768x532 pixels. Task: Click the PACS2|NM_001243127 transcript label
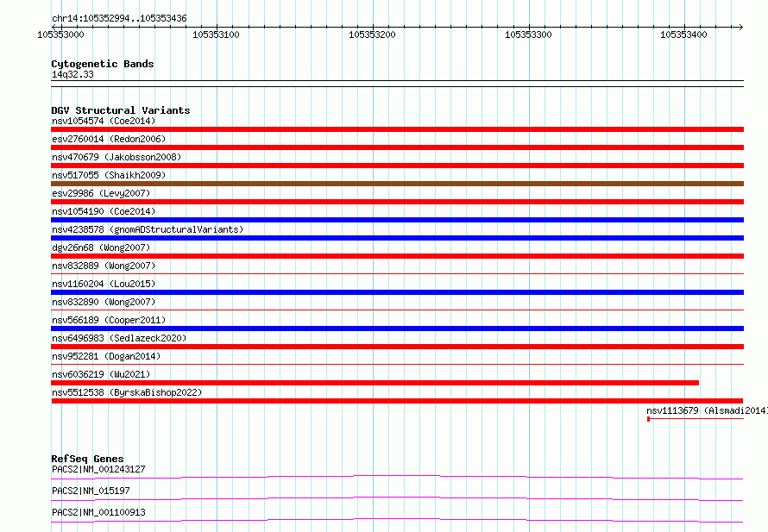[x=98, y=469]
